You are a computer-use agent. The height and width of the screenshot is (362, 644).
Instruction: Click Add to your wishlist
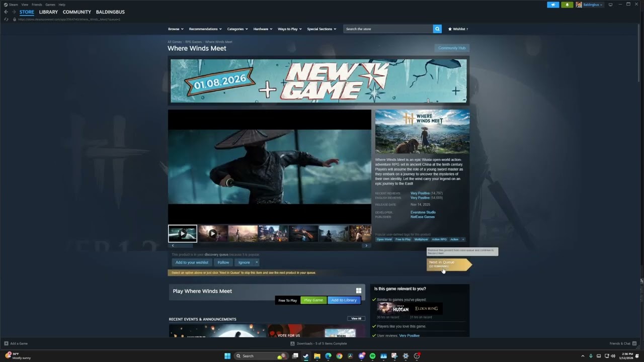point(192,262)
